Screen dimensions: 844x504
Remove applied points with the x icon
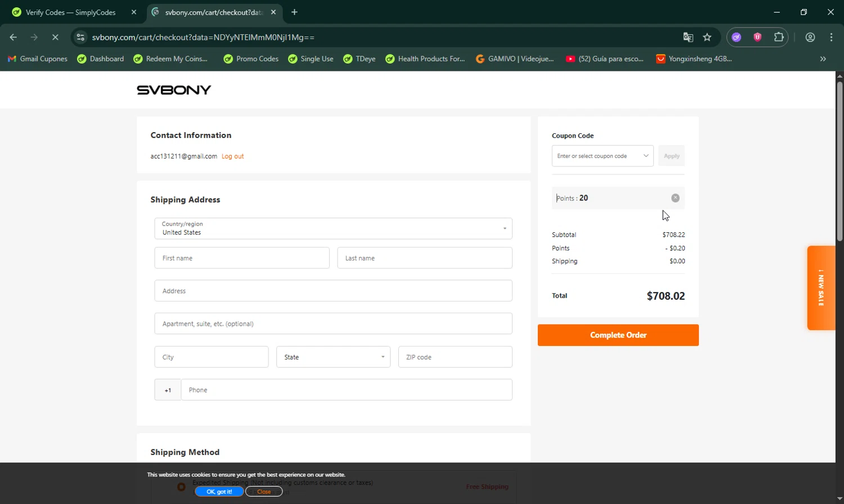point(675,198)
